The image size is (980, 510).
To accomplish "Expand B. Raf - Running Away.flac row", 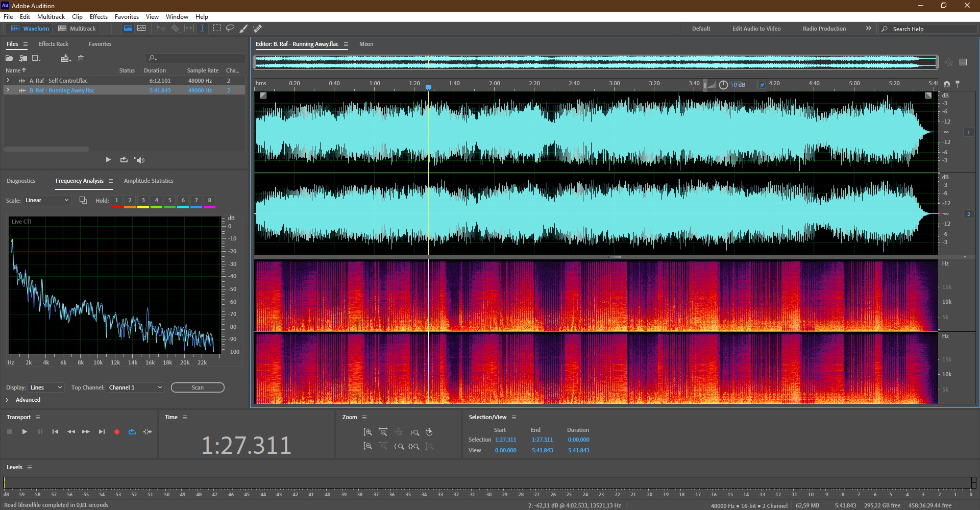I will click(8, 90).
